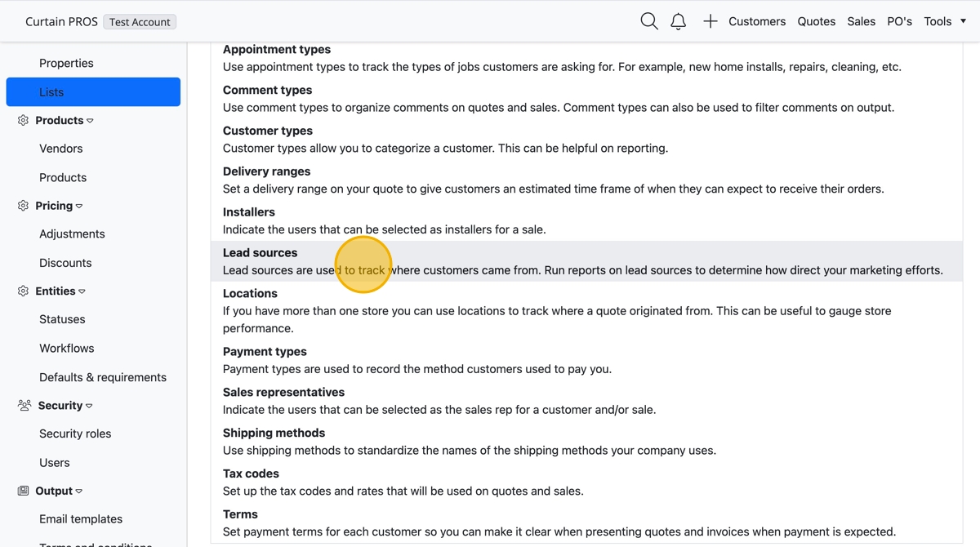The width and height of the screenshot is (980, 547).
Task: Click the Pricing section gear icon
Action: click(x=23, y=206)
